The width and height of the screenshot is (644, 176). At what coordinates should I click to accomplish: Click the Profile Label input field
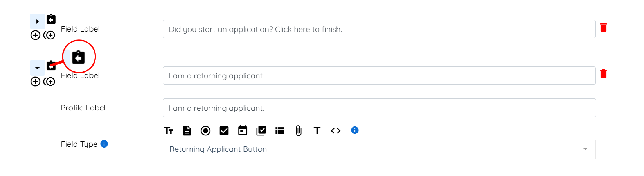tap(379, 108)
